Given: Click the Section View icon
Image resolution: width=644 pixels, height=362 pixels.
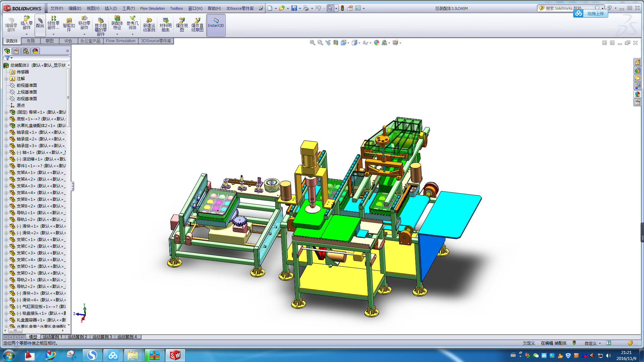Looking at the screenshot, I should [335, 43].
